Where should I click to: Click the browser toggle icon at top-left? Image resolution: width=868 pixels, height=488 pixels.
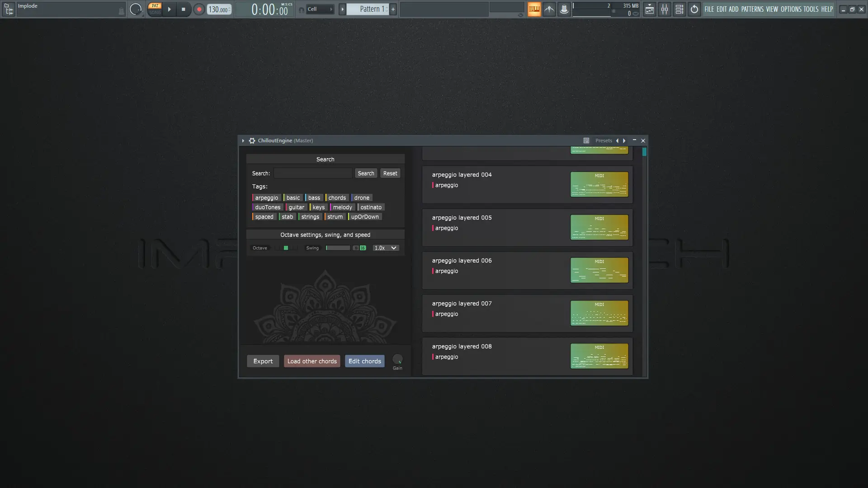pyautogui.click(x=9, y=9)
